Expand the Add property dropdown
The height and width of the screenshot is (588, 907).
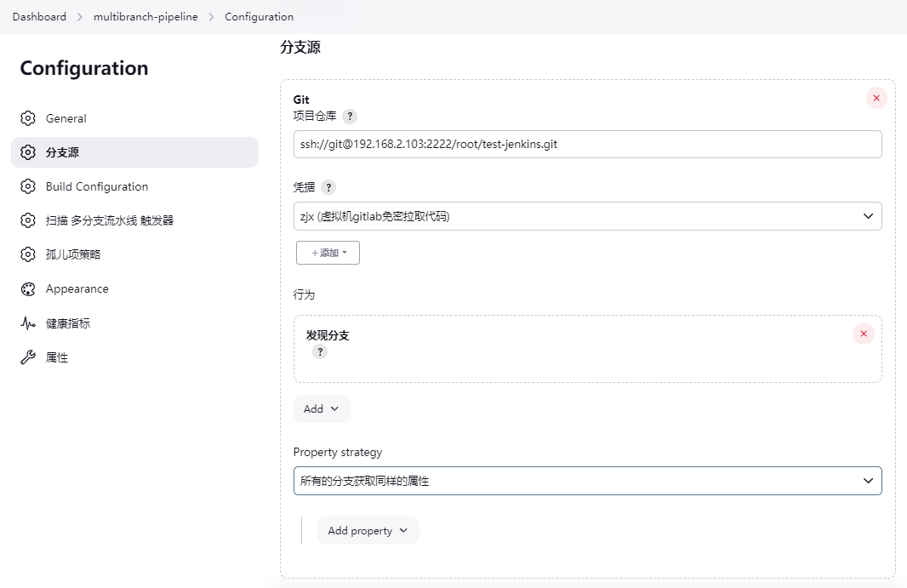[x=368, y=530]
